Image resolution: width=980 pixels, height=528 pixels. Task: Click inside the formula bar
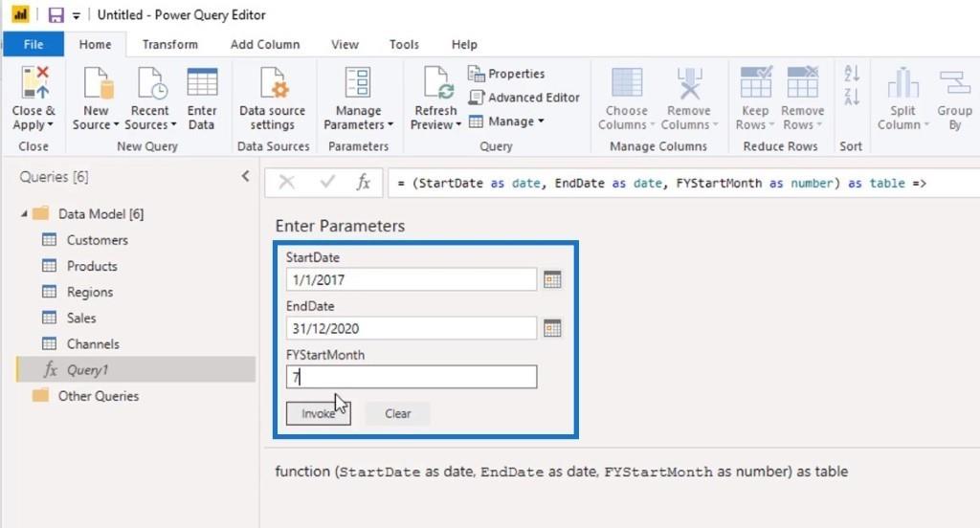[x=683, y=183]
